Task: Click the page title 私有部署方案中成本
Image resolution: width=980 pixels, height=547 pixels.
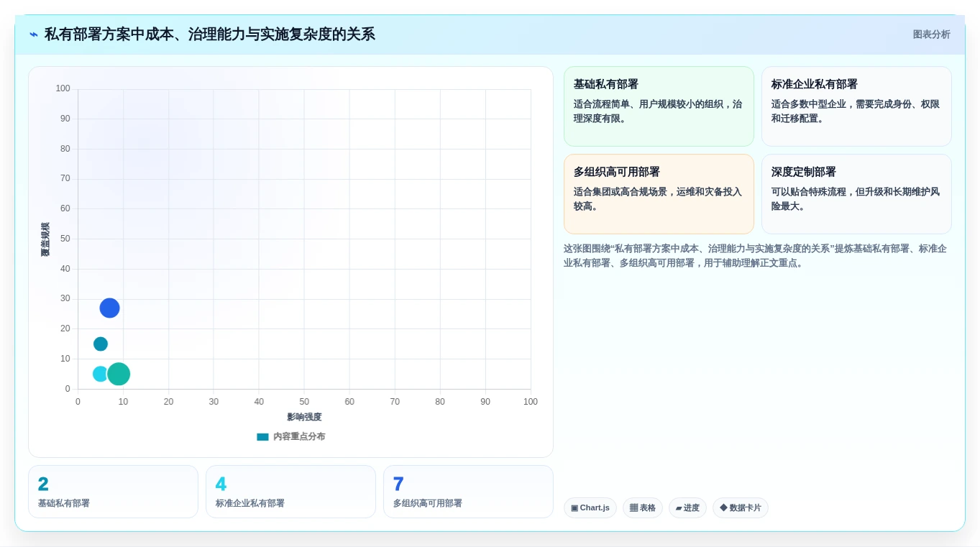Action: (x=210, y=35)
